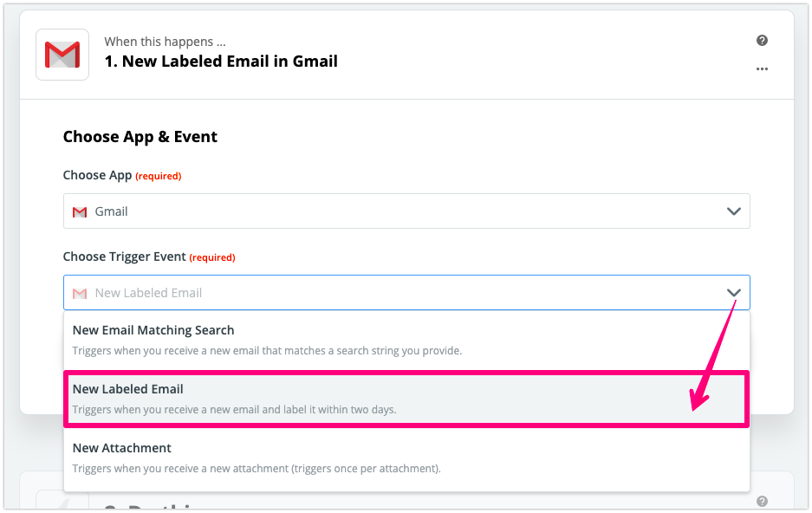Click the large Gmail logo in step header

coord(62,55)
